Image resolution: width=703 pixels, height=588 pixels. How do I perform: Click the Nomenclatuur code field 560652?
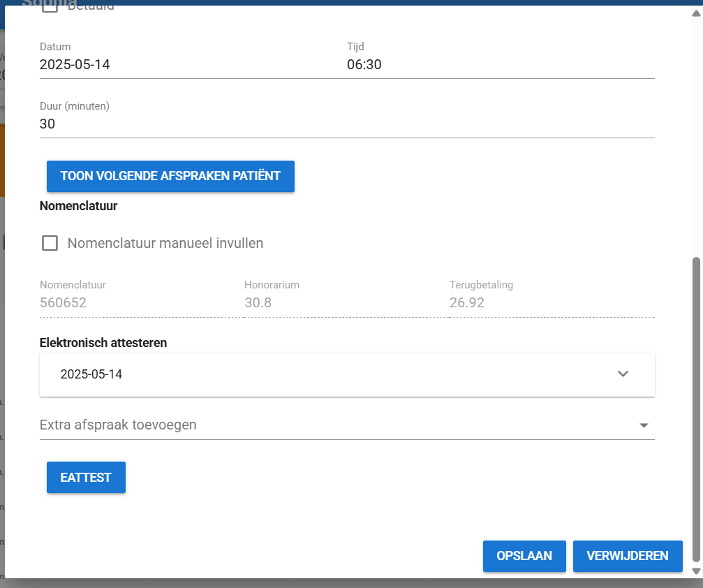pyautogui.click(x=136, y=302)
